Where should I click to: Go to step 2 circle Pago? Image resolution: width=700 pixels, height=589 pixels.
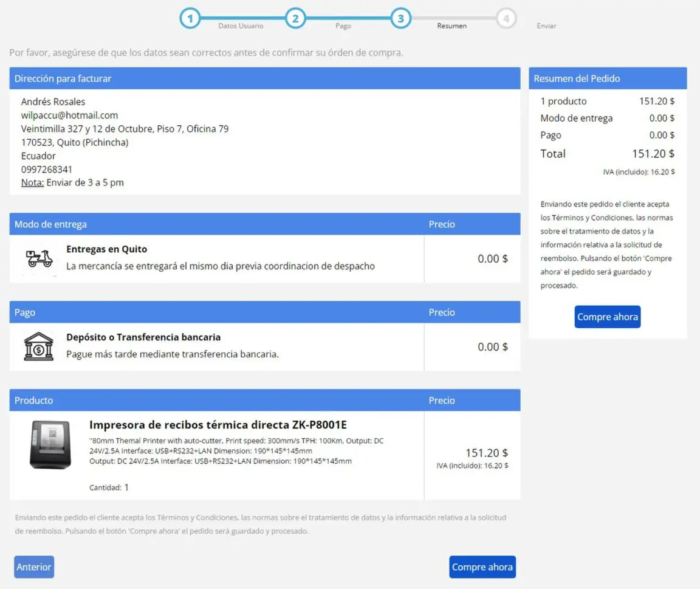[295, 19]
